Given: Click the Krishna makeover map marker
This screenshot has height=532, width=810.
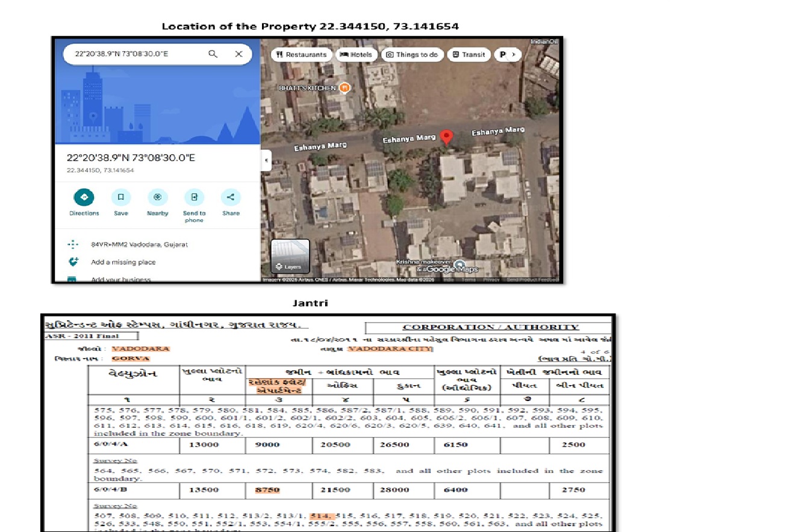Looking at the screenshot, I should pos(460,265).
